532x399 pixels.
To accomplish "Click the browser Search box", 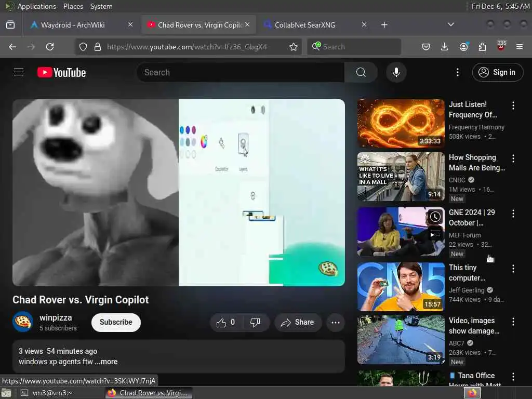I will (354, 47).
